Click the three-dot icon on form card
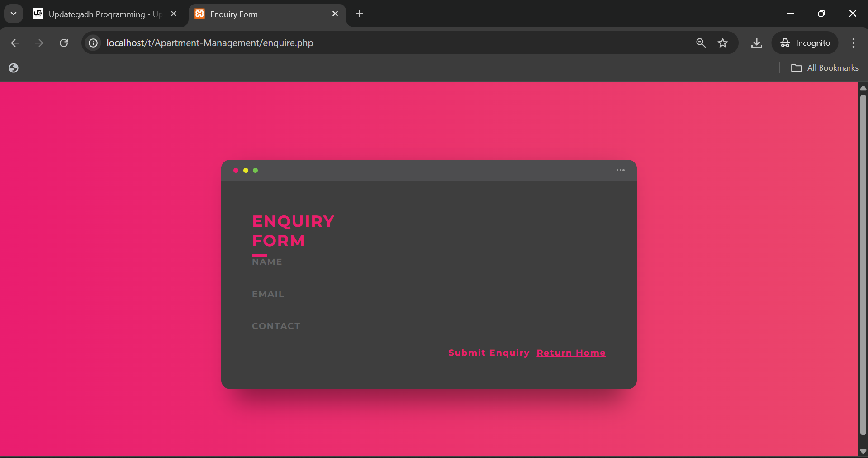Image resolution: width=868 pixels, height=458 pixels. pos(620,170)
